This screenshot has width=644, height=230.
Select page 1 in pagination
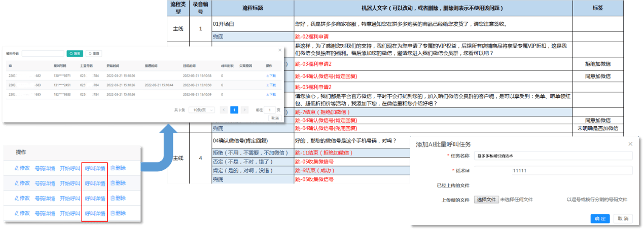(234, 110)
